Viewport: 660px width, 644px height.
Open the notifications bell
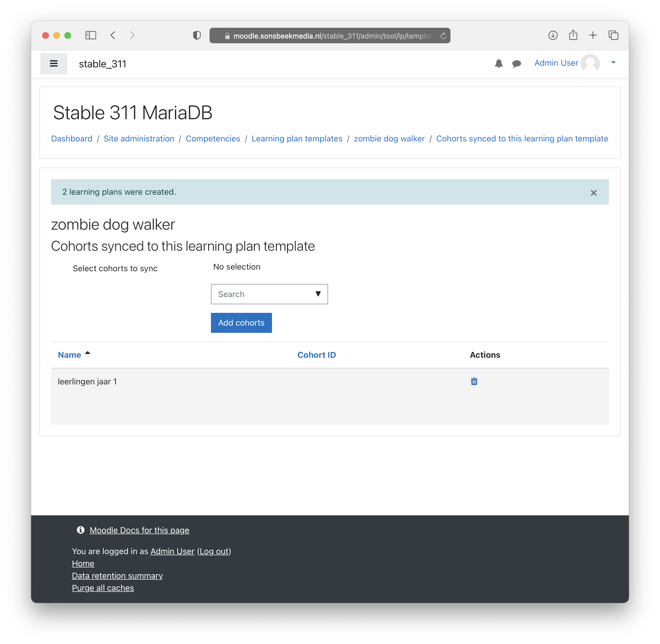tap(498, 64)
